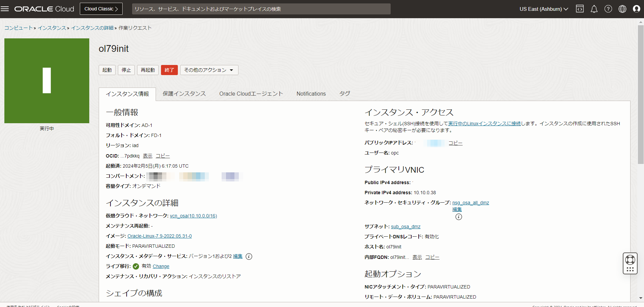
Task: Open the hamburger navigation menu
Action: tap(5, 9)
